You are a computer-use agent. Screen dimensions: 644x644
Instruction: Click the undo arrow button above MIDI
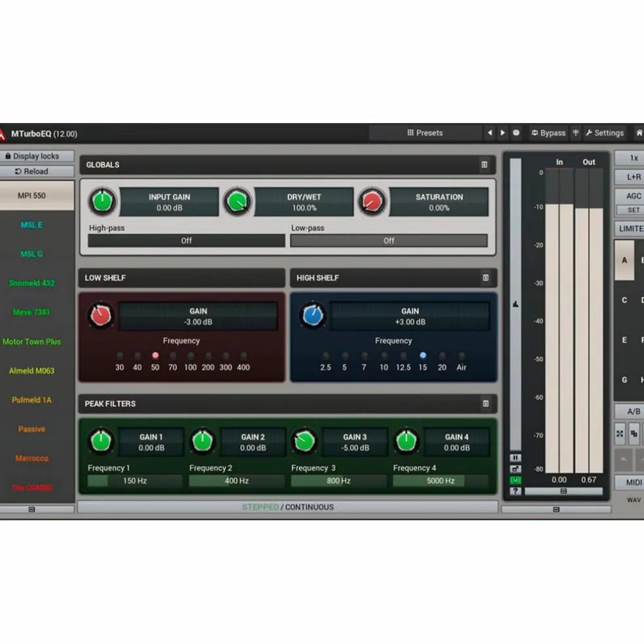623,460
